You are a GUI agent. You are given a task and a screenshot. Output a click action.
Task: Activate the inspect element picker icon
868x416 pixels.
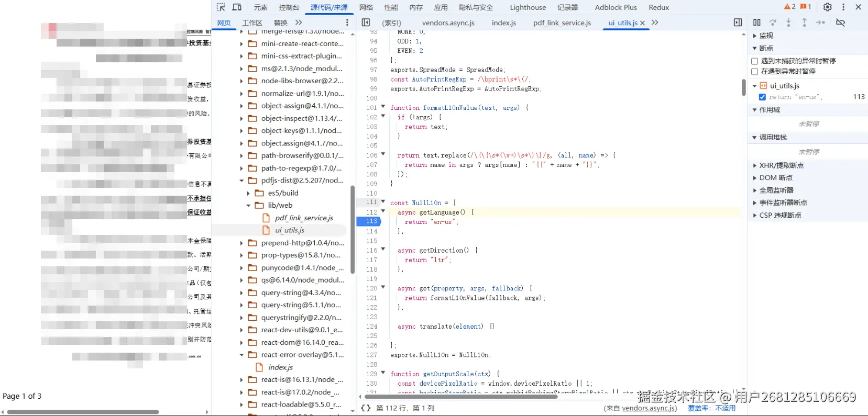pyautogui.click(x=221, y=7)
